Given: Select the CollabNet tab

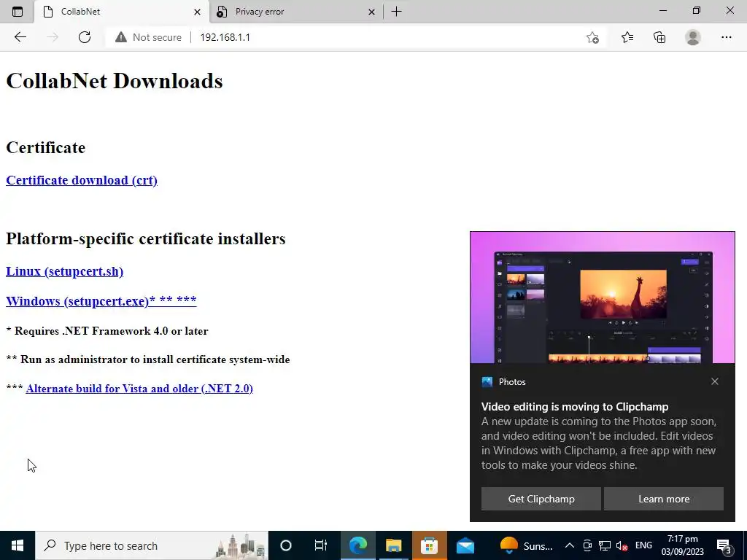Looking at the screenshot, I should 122,12.
